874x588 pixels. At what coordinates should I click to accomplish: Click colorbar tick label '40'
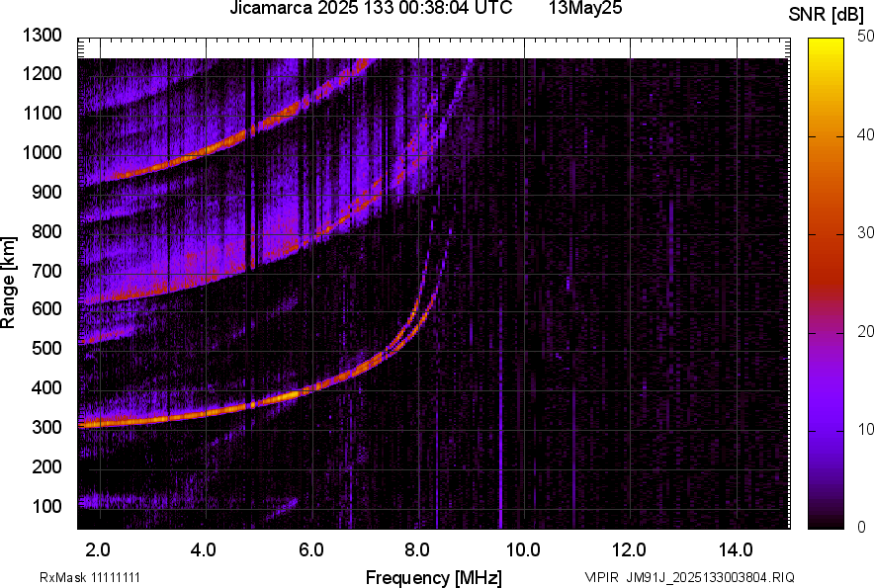click(x=866, y=134)
